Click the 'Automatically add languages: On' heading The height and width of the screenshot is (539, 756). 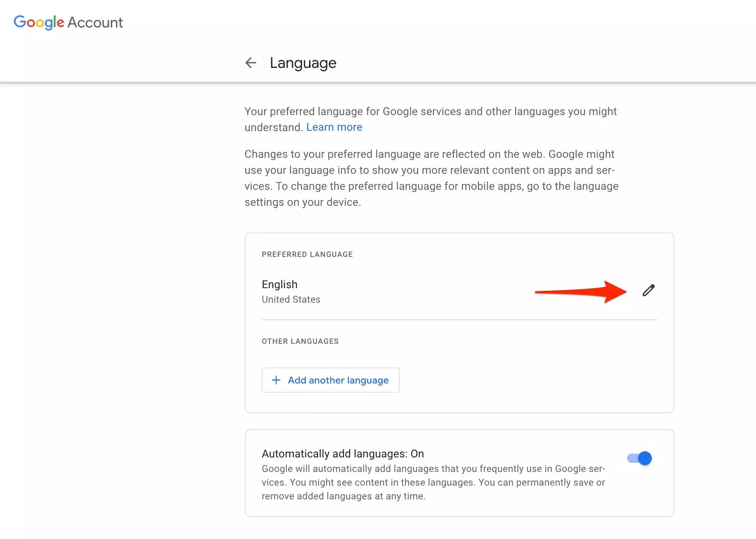click(343, 454)
